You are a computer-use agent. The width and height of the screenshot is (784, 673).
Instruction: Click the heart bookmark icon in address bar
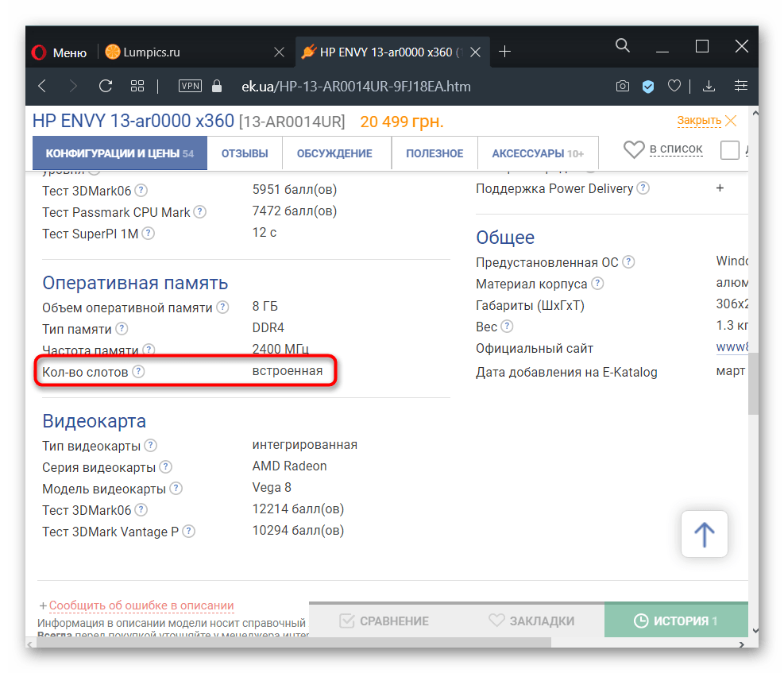click(x=674, y=86)
